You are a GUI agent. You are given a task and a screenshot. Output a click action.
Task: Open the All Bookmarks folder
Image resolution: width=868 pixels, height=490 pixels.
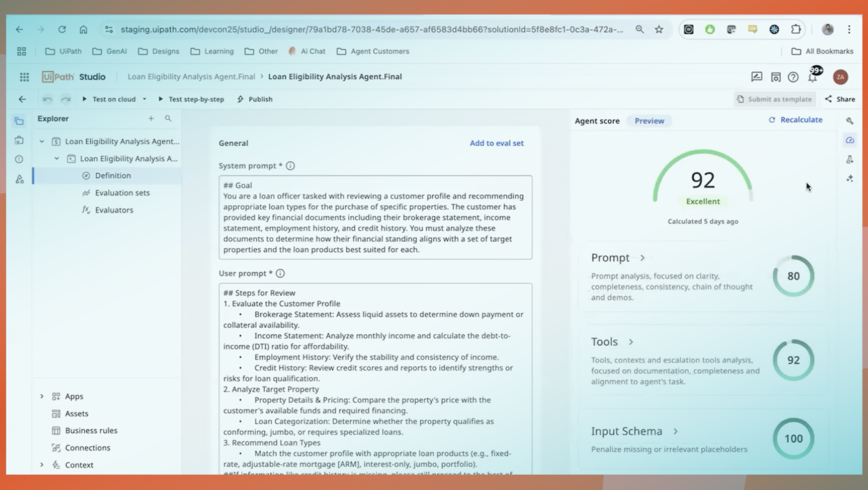pyautogui.click(x=823, y=52)
